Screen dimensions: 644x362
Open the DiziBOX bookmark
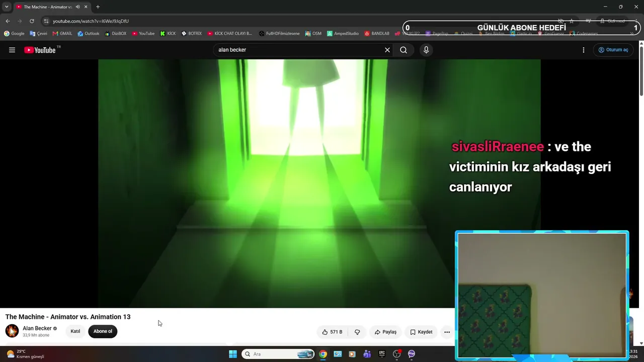coord(116,34)
